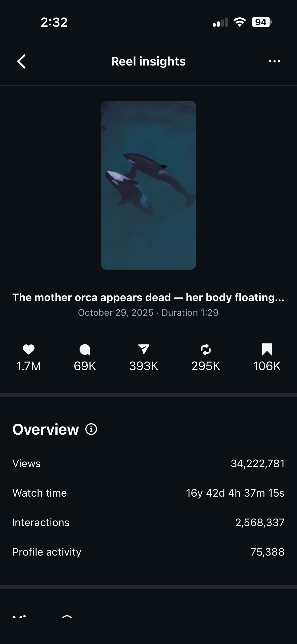Image resolution: width=297 pixels, height=644 pixels.
Task: Tap the 393K shares count
Action: [144, 366]
